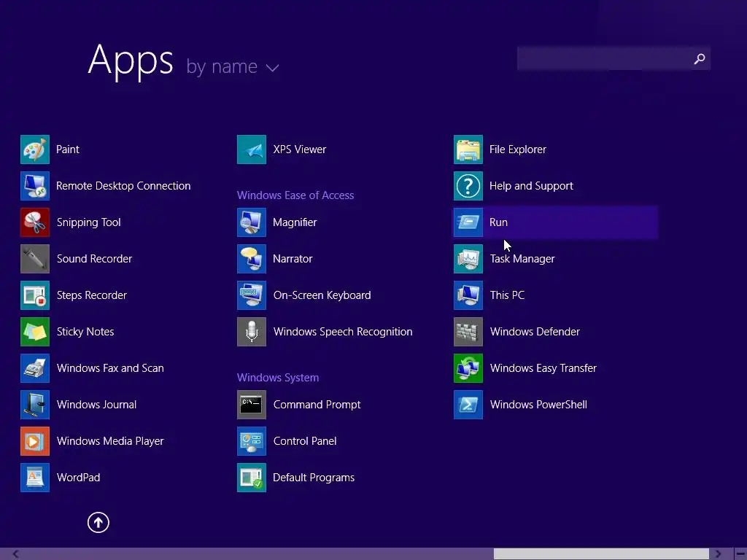This screenshot has width=747, height=560.
Task: Open the Sticky Notes icon
Action: coord(35,332)
